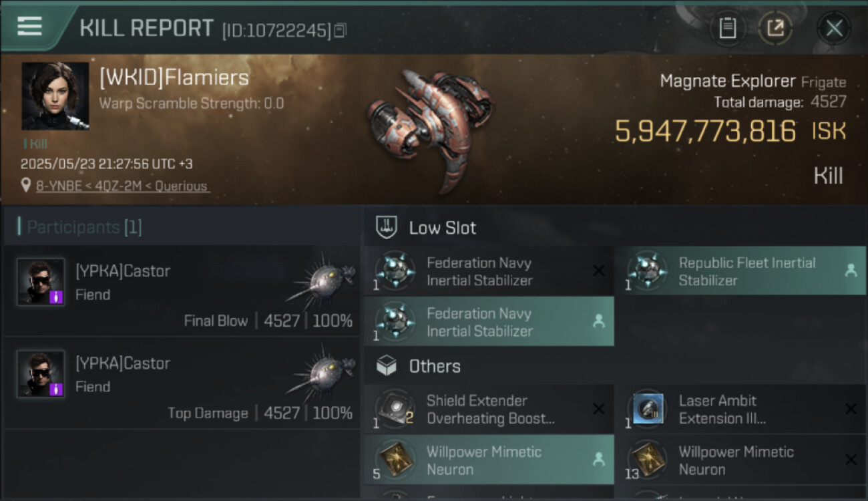Open the hamburger main menu
868x501 pixels.
30,27
